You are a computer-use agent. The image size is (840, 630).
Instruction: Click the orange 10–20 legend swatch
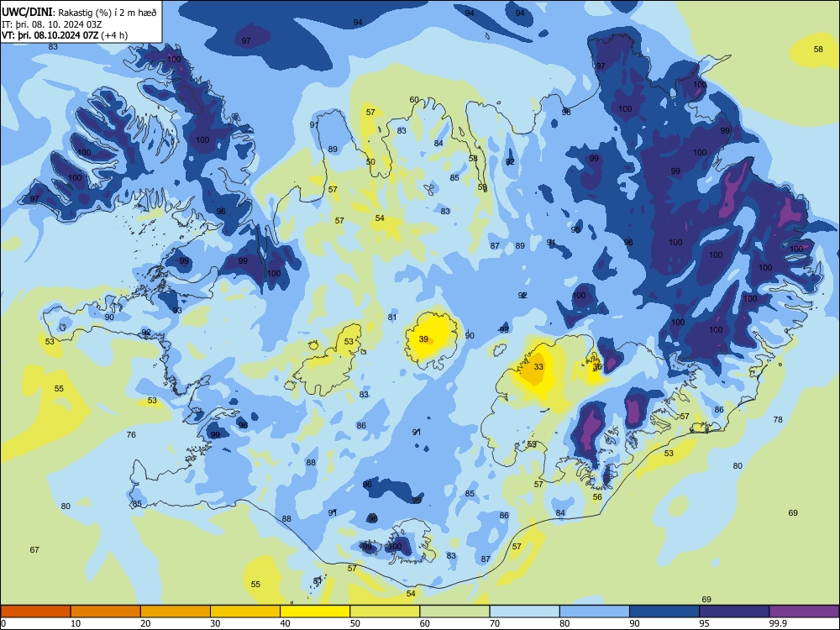point(106,612)
